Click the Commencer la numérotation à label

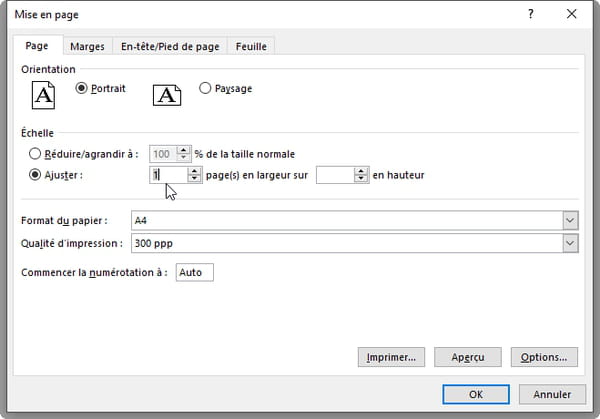(94, 272)
